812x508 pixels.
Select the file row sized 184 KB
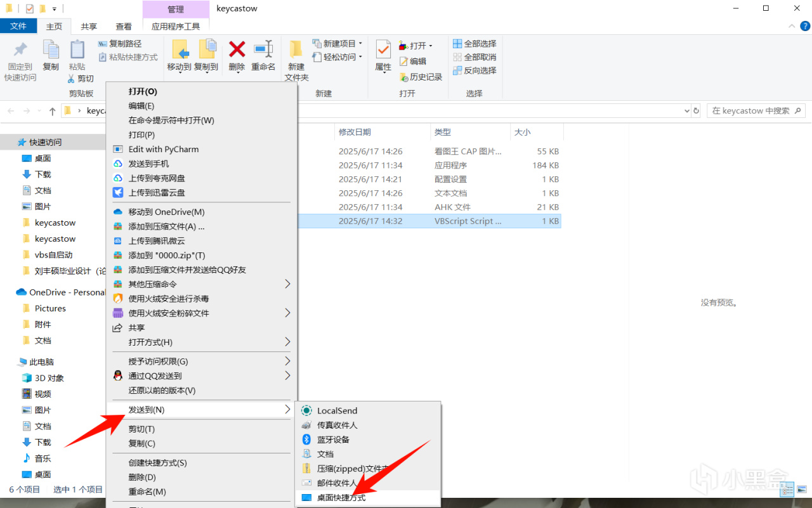pos(429,166)
